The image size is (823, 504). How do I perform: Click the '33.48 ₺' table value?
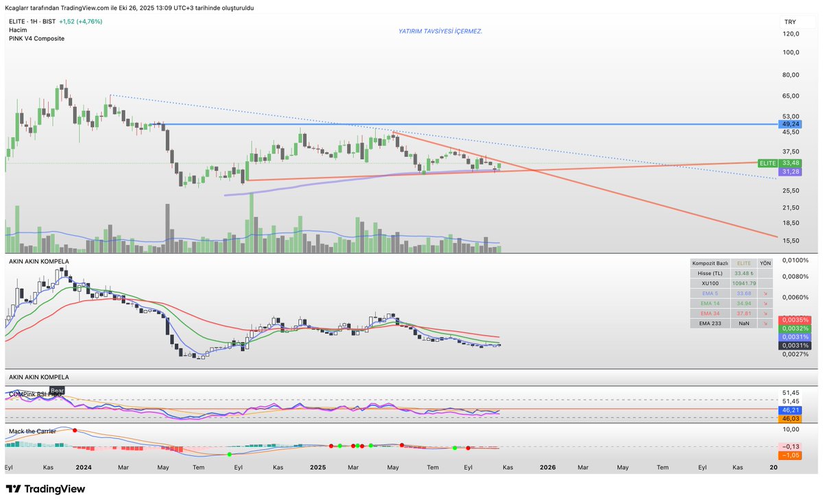743,273
